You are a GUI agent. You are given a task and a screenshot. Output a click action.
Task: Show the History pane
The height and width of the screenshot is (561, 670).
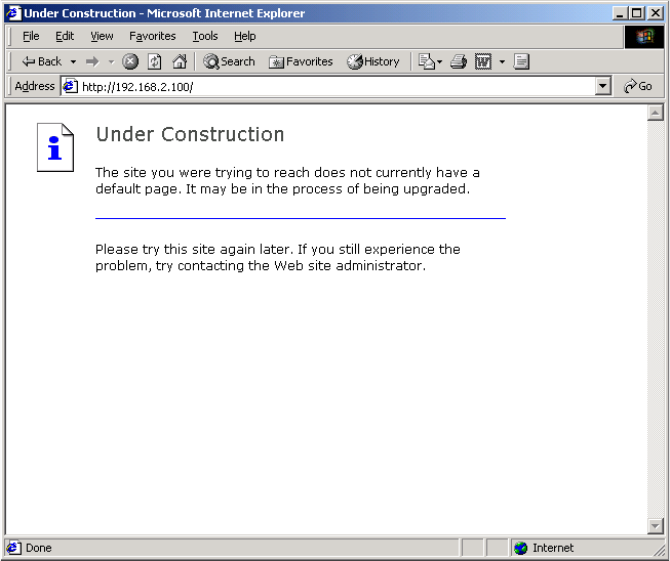tap(373, 62)
